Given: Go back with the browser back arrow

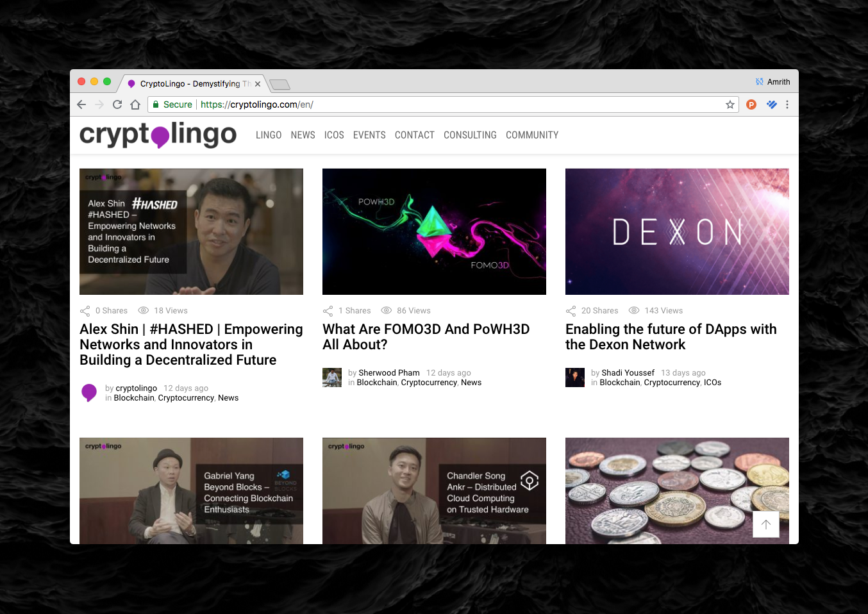Looking at the screenshot, I should point(81,104).
